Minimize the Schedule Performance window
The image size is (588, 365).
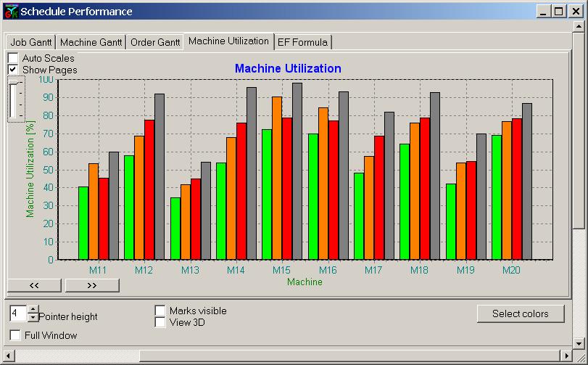click(543, 12)
